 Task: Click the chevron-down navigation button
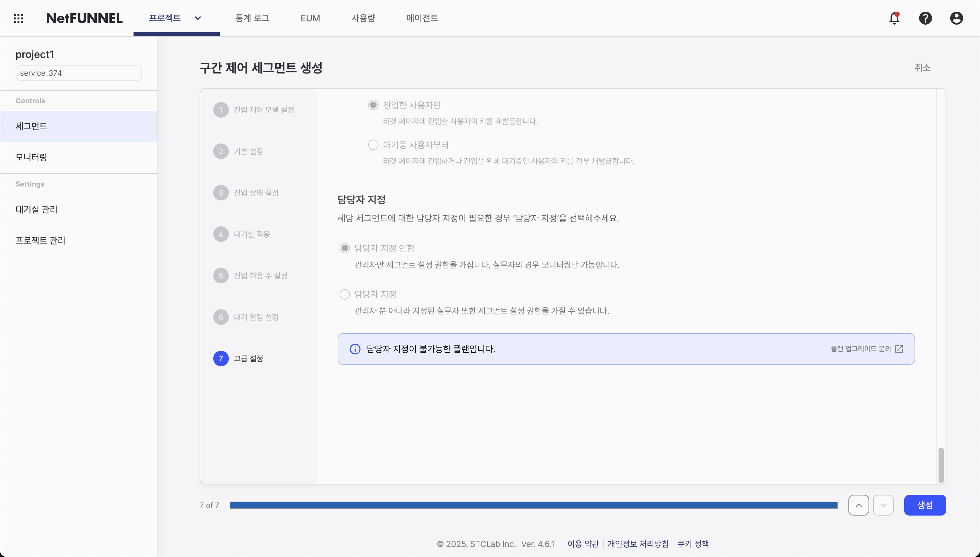tap(883, 505)
